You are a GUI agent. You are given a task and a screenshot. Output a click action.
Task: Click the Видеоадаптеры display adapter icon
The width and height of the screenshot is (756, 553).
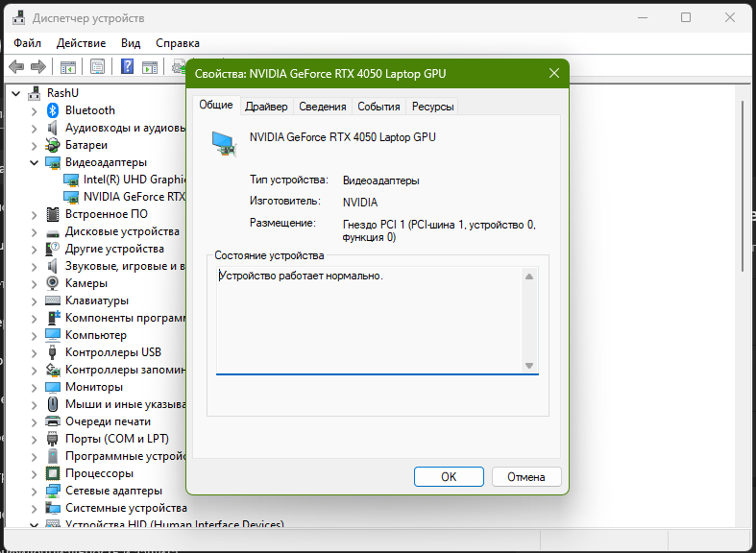point(53,162)
